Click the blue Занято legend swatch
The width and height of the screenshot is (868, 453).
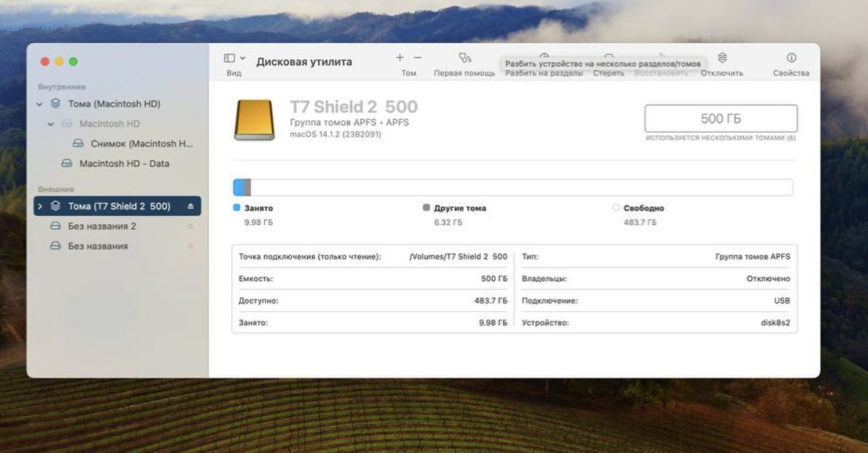tap(237, 208)
